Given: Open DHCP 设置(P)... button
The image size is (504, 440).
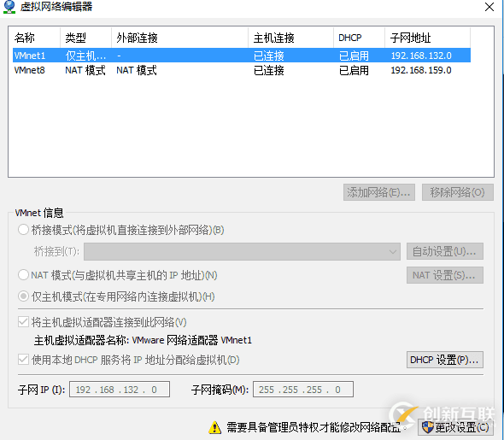Looking at the screenshot, I should [445, 360].
